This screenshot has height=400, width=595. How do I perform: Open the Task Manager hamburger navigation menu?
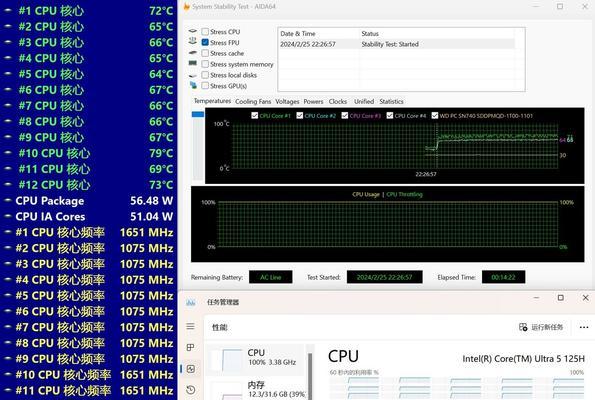[x=190, y=326]
